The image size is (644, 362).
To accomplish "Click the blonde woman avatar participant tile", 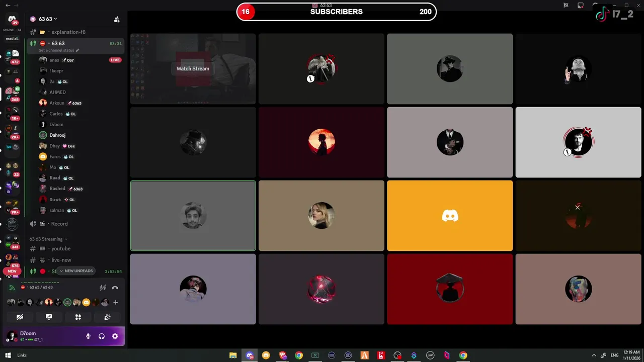I will pos(321,216).
